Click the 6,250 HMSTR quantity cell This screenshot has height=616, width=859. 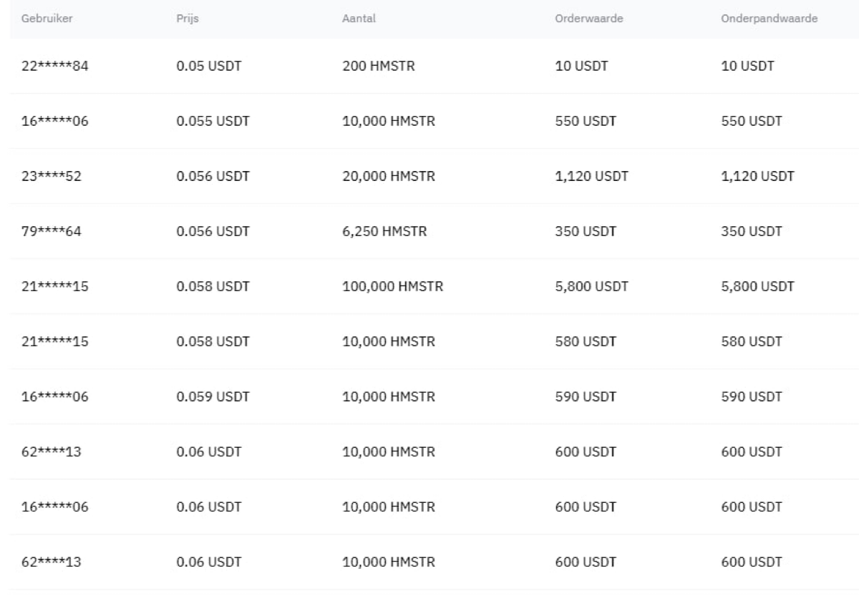(384, 232)
